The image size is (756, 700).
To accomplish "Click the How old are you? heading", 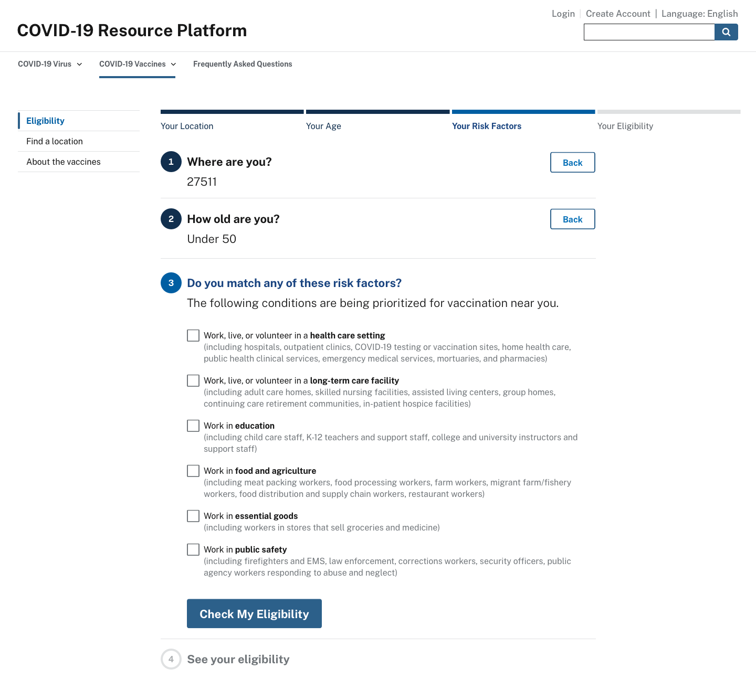I will (233, 219).
